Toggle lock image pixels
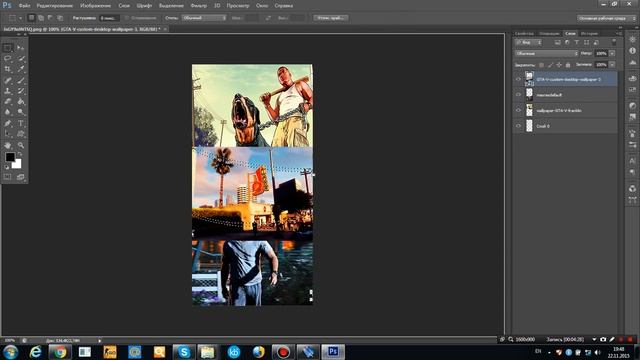The height and width of the screenshot is (360, 640). tap(551, 65)
